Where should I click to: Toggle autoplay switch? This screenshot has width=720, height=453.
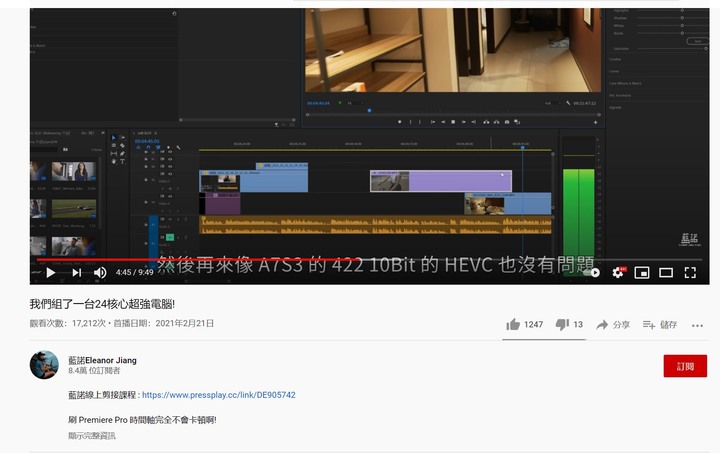[591, 273]
